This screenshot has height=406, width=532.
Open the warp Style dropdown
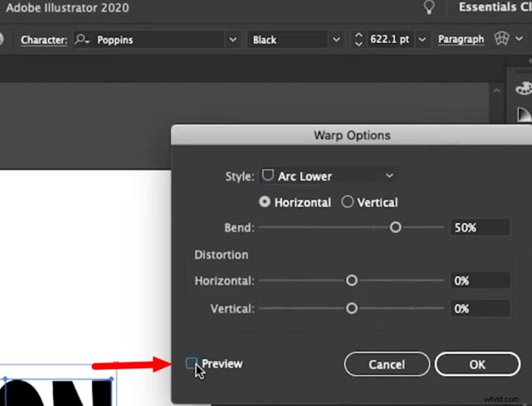coord(389,176)
